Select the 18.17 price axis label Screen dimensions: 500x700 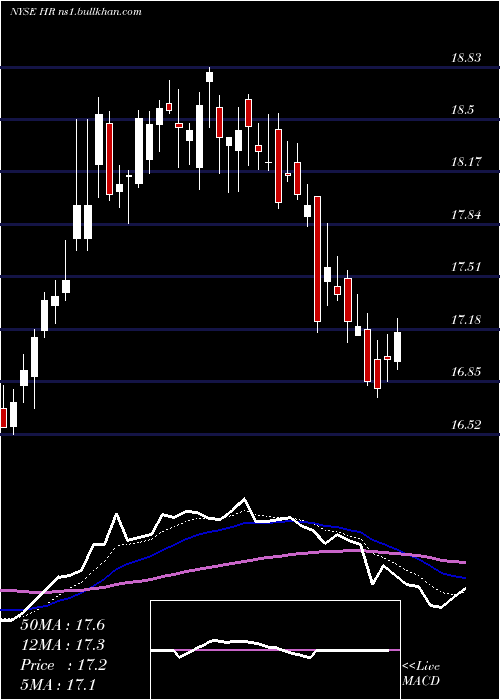pos(466,162)
